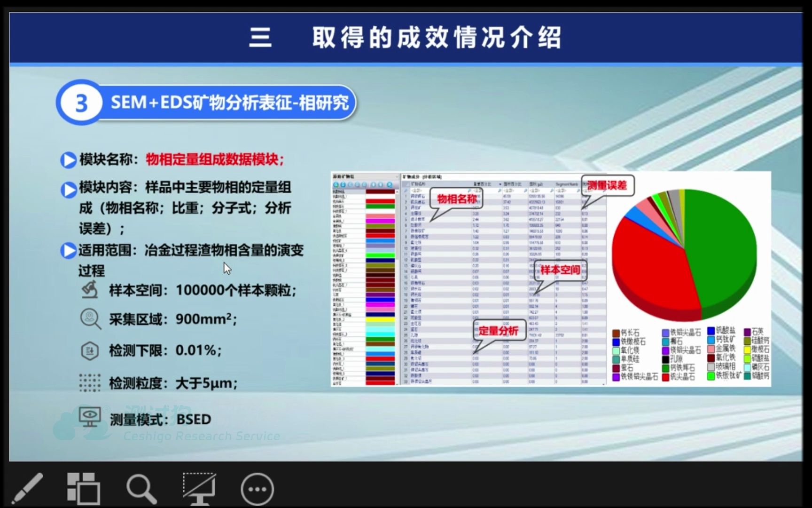Click the text 检测下限：0.01%

(165, 350)
